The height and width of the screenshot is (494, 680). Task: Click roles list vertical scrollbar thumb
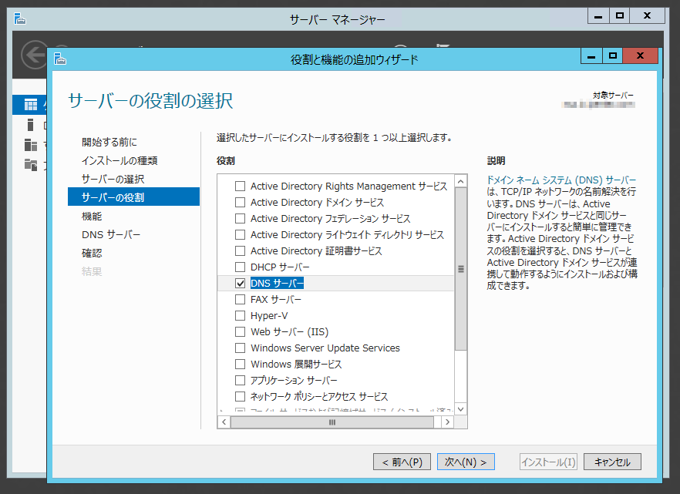pyautogui.click(x=461, y=269)
